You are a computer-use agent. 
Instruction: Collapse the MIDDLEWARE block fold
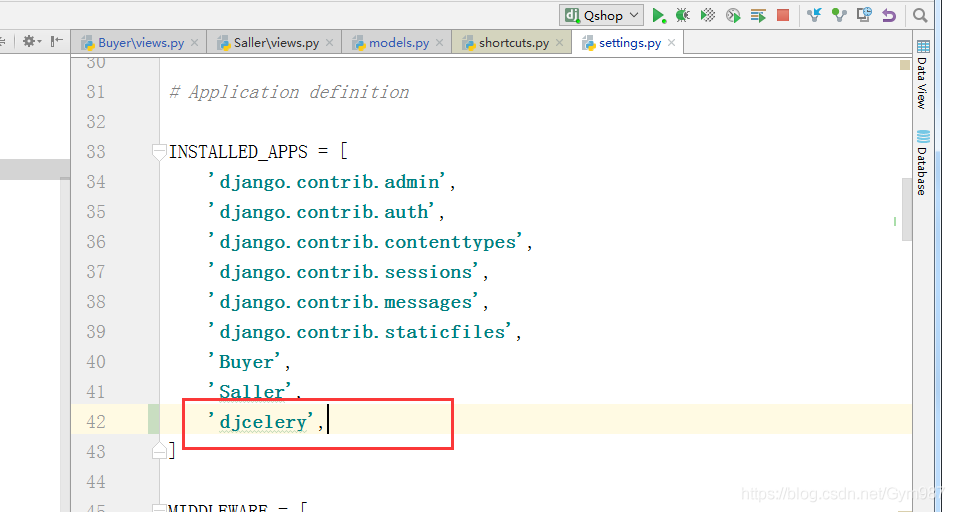[159, 508]
